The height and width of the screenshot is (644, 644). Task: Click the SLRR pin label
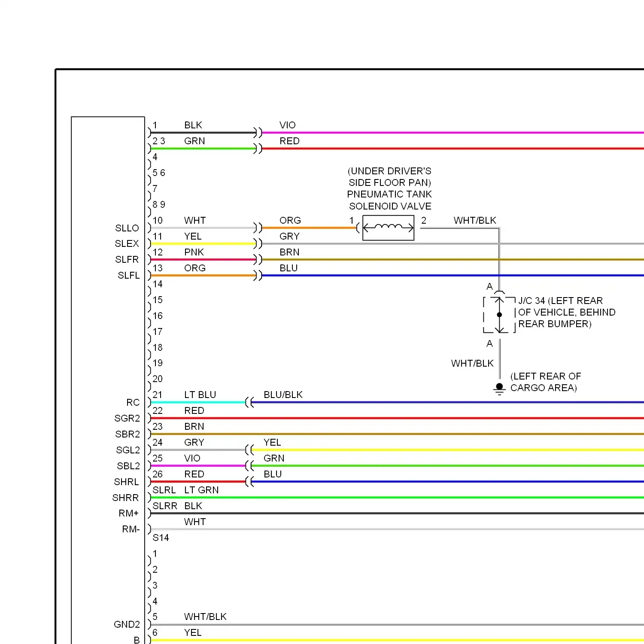pos(165,506)
